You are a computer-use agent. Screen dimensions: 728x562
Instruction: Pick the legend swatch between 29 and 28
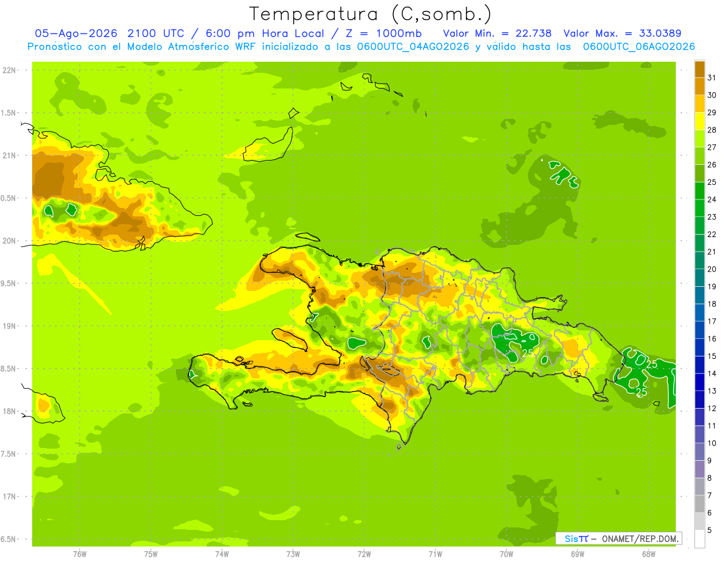[699, 121]
